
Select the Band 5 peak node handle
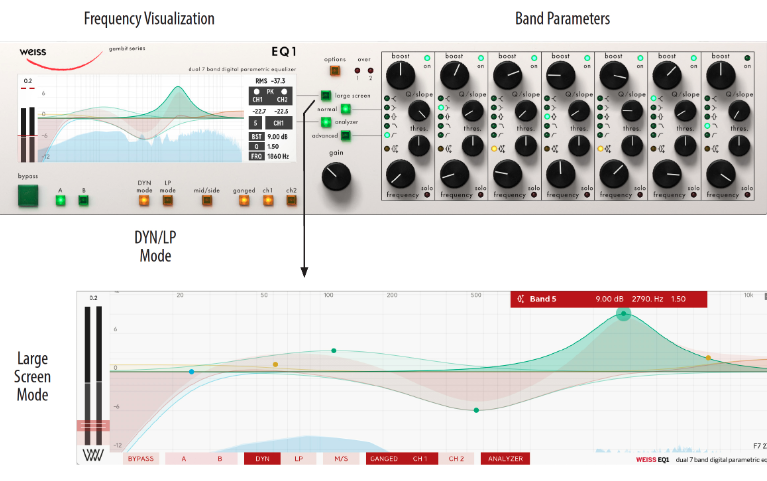tap(623, 314)
